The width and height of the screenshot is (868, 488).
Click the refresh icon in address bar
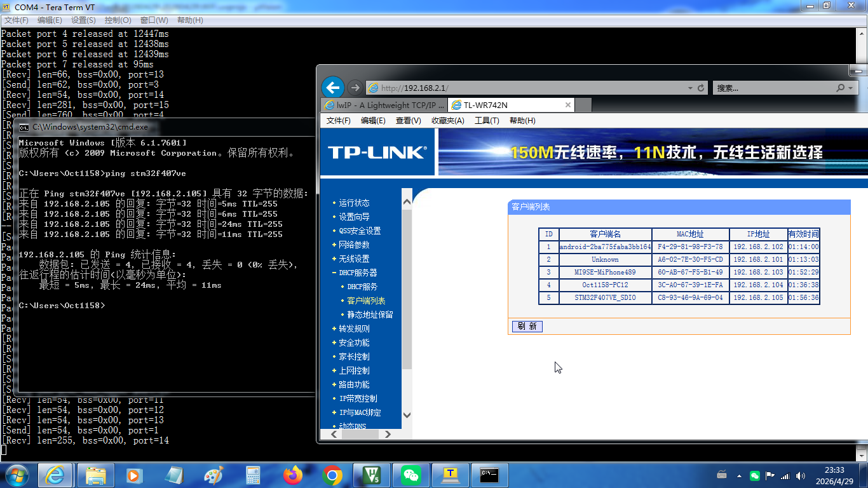701,88
